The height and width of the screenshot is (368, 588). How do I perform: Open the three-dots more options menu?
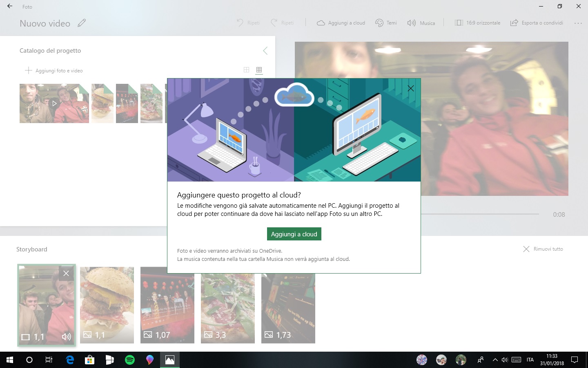(x=578, y=23)
